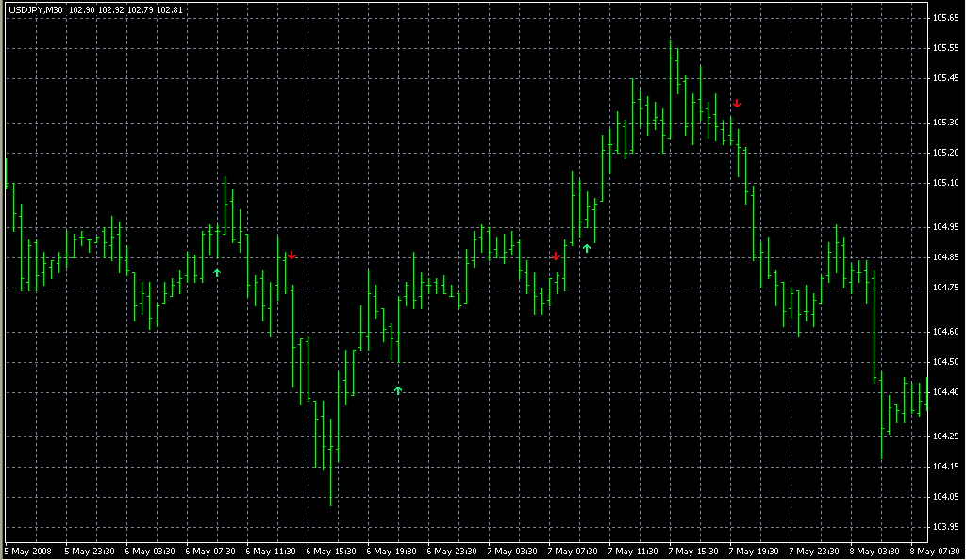The image size is (966, 560).
Task: Click the USDJPY,M30 symbol label
Action: [x=36, y=9]
